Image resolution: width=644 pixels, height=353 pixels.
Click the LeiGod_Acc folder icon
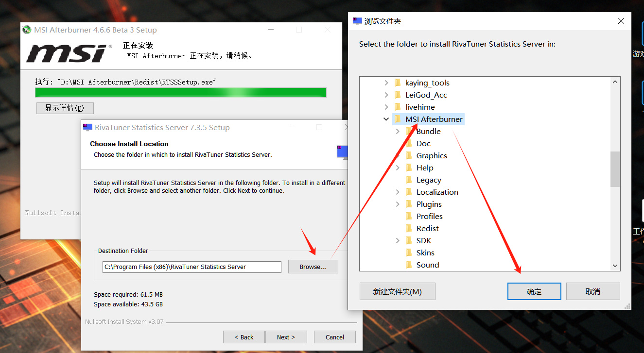(x=398, y=95)
